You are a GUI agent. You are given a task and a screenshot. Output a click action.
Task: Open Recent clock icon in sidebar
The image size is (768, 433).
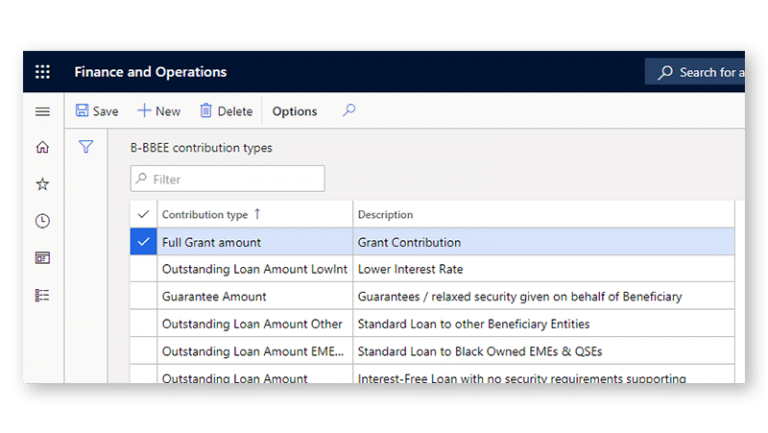coord(42,221)
